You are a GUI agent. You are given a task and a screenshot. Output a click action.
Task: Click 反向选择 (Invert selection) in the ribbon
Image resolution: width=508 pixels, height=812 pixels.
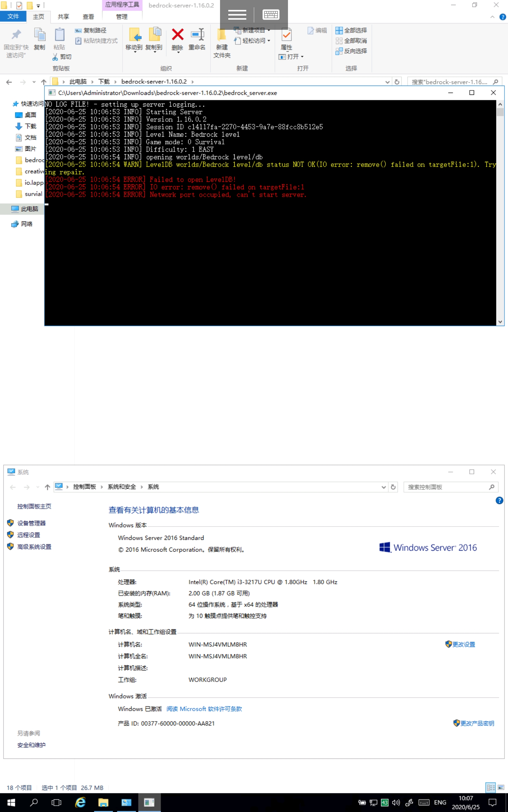[351, 51]
